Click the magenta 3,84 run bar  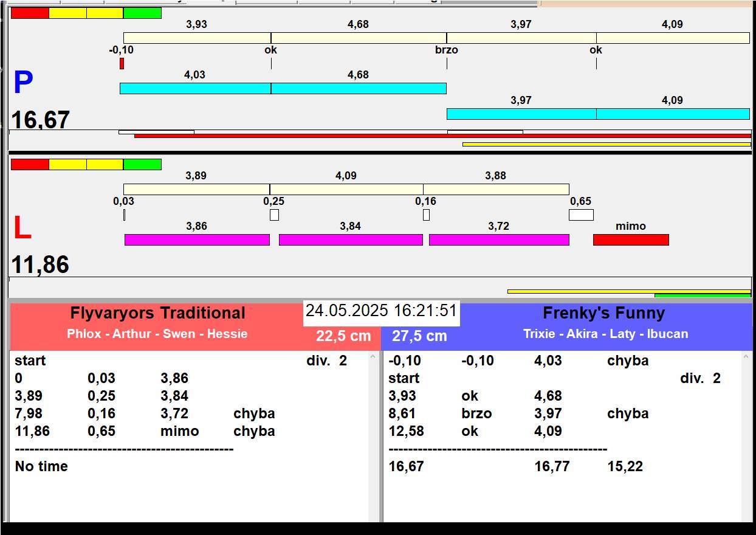click(351, 240)
